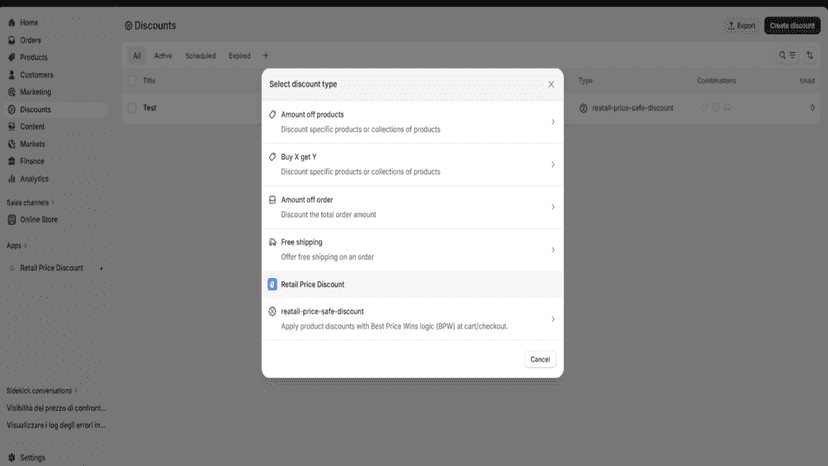The height and width of the screenshot is (466, 828).
Task: Click the Test discount title
Action: (x=149, y=108)
